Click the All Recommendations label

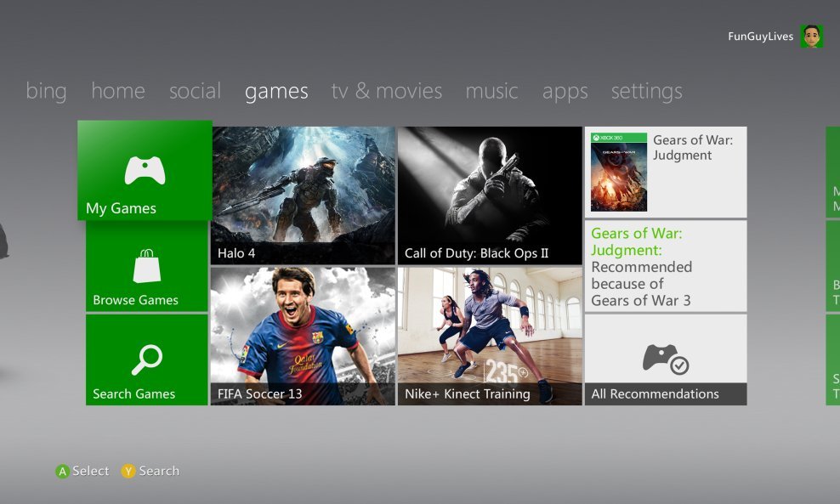[656, 394]
